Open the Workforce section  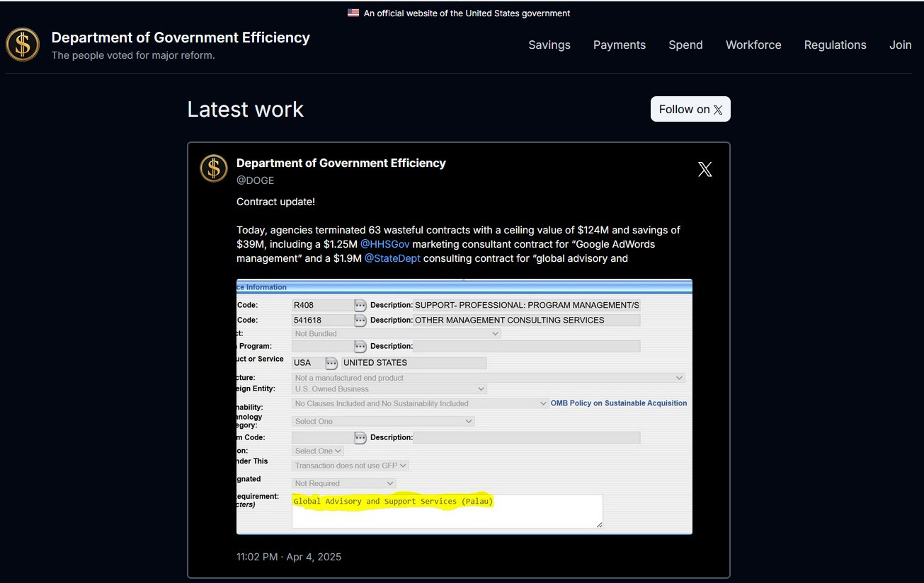pos(753,45)
